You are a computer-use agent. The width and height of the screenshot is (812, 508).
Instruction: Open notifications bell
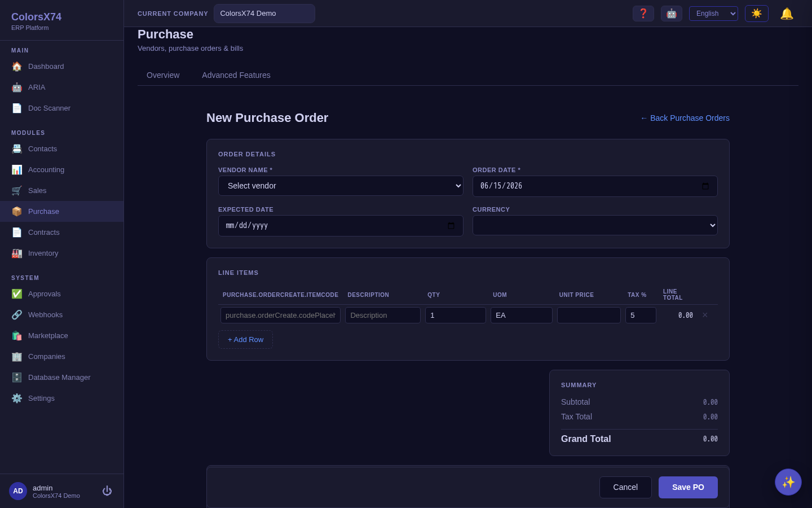pos(787,14)
